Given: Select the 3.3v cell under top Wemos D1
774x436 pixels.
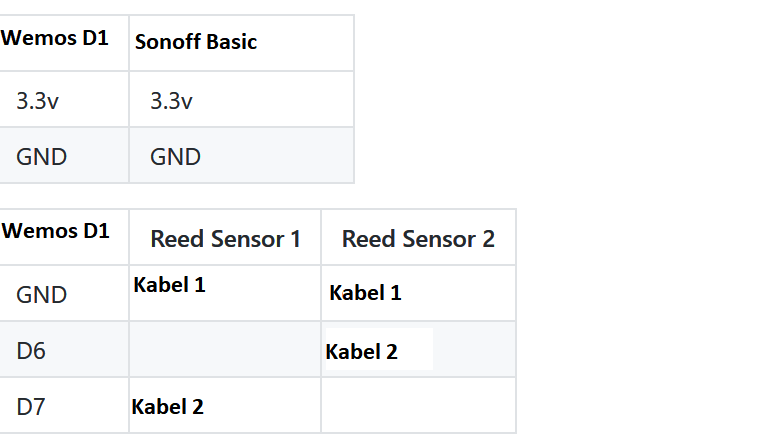Looking at the screenshot, I should (x=38, y=100).
